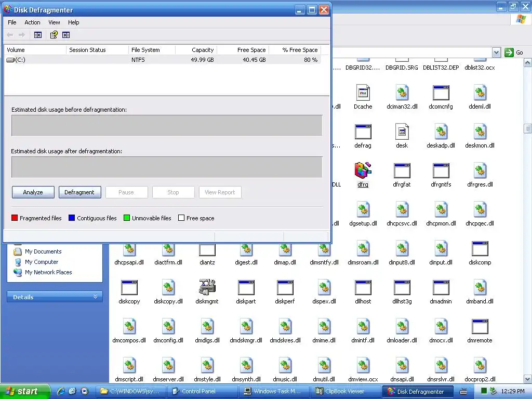Switch to Windows Task Manager taskbar button
This screenshot has width=532, height=399.
tap(273, 392)
